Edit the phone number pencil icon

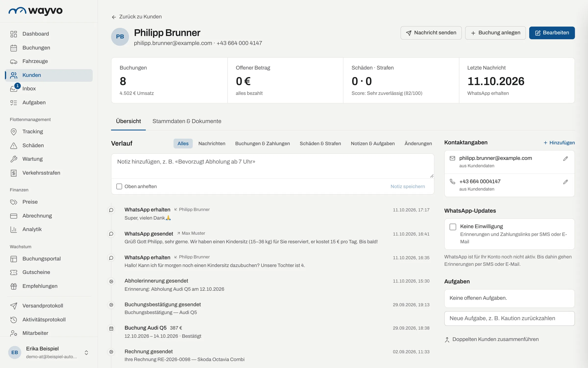565,182
